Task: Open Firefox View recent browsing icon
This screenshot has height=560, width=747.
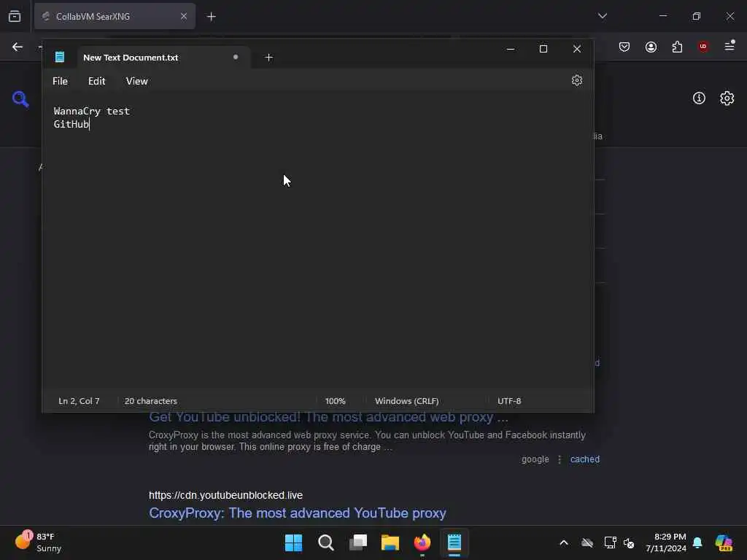Action: pos(15,16)
